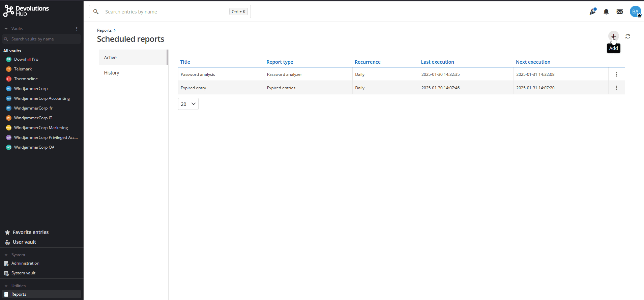644x300 pixels.
Task: Collapse the Utilities section
Action: 6,286
